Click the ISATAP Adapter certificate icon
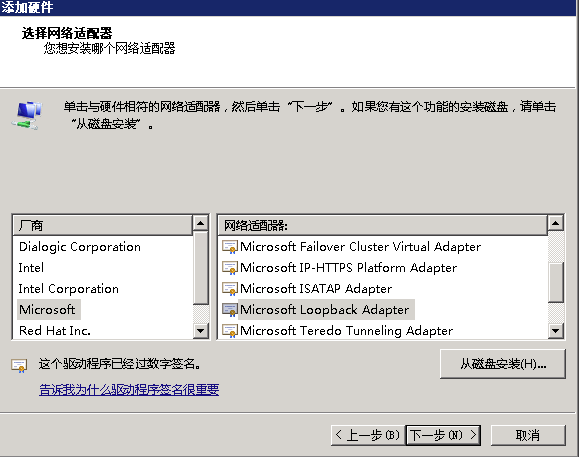 pyautogui.click(x=229, y=289)
